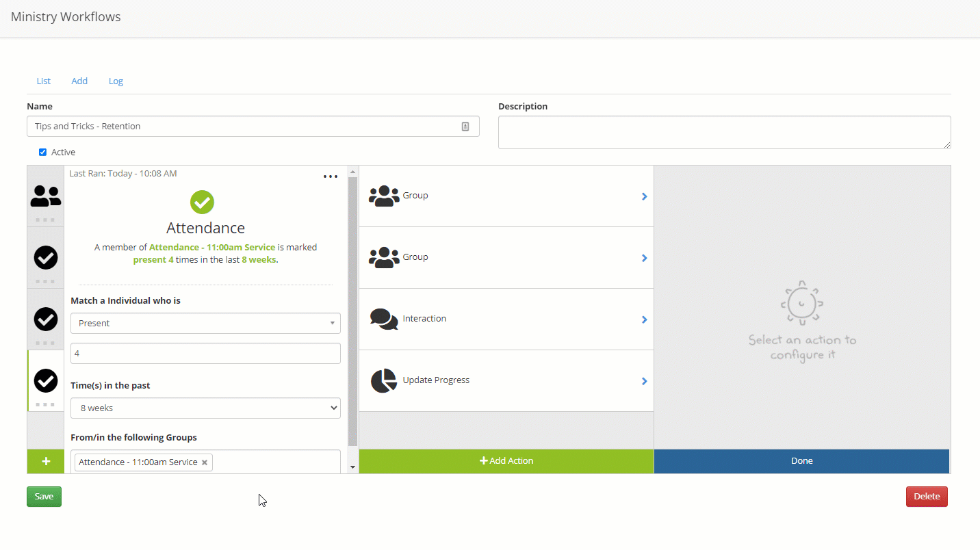Click the contact card icon in Name field

tap(465, 127)
